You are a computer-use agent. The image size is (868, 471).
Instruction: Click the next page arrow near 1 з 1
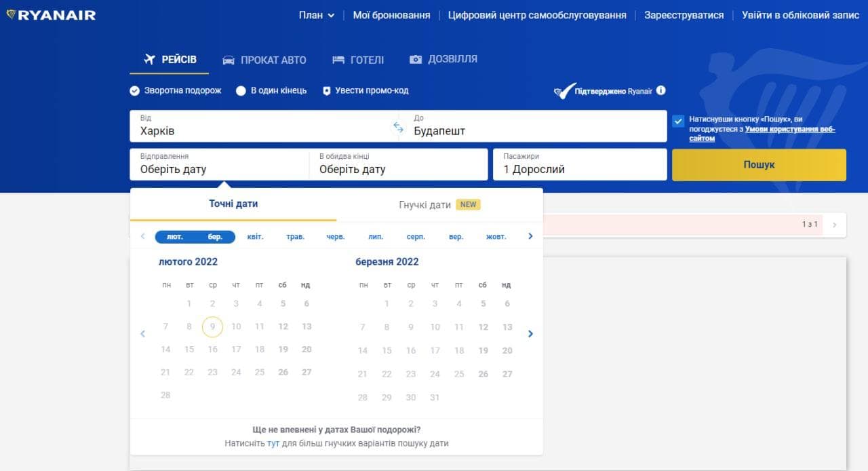[x=833, y=224]
